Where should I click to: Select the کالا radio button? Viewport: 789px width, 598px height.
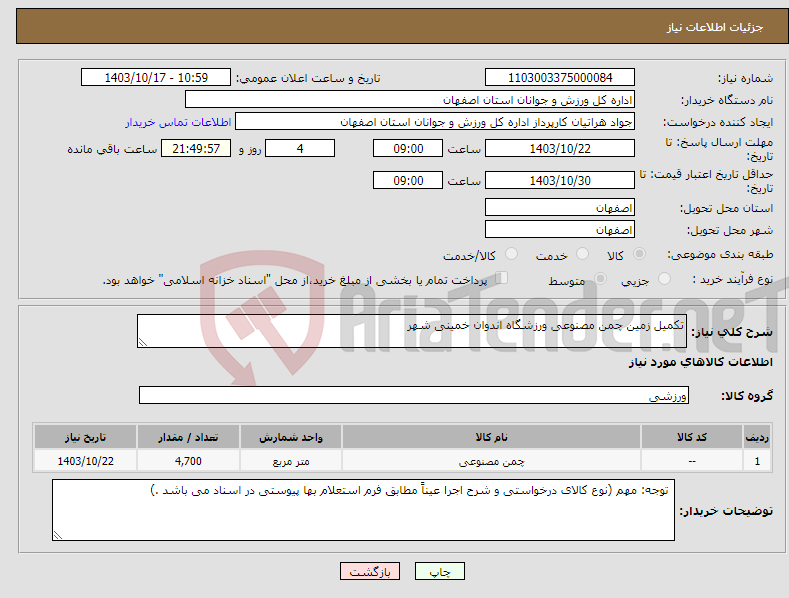(639, 254)
